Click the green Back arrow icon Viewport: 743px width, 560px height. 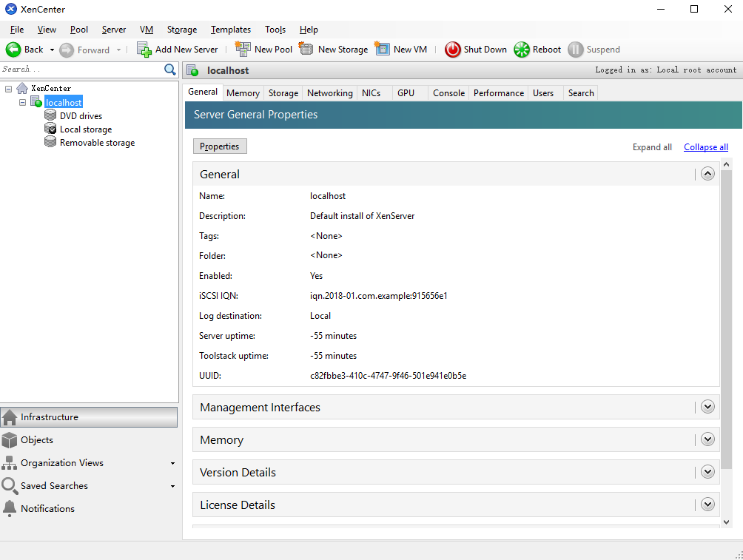(13, 50)
